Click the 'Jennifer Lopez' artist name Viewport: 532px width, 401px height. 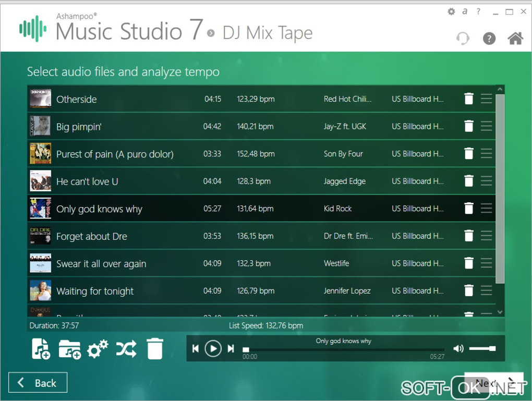[x=347, y=291]
